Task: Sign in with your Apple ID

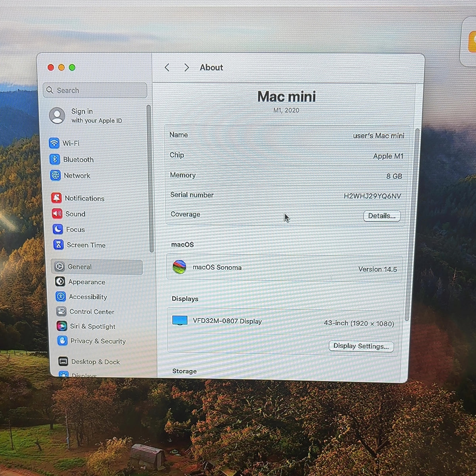Action: (96, 115)
